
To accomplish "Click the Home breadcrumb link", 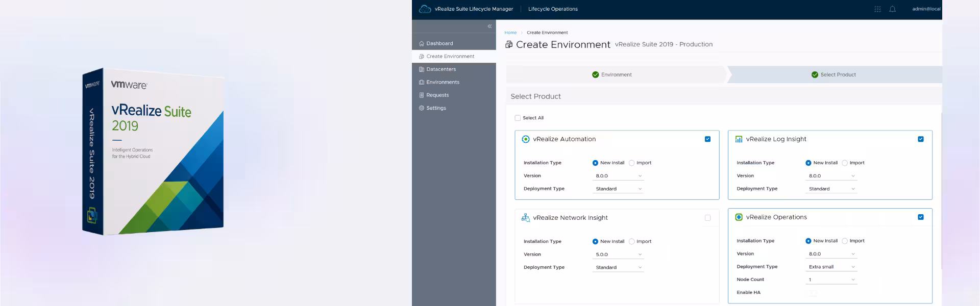I will [510, 33].
